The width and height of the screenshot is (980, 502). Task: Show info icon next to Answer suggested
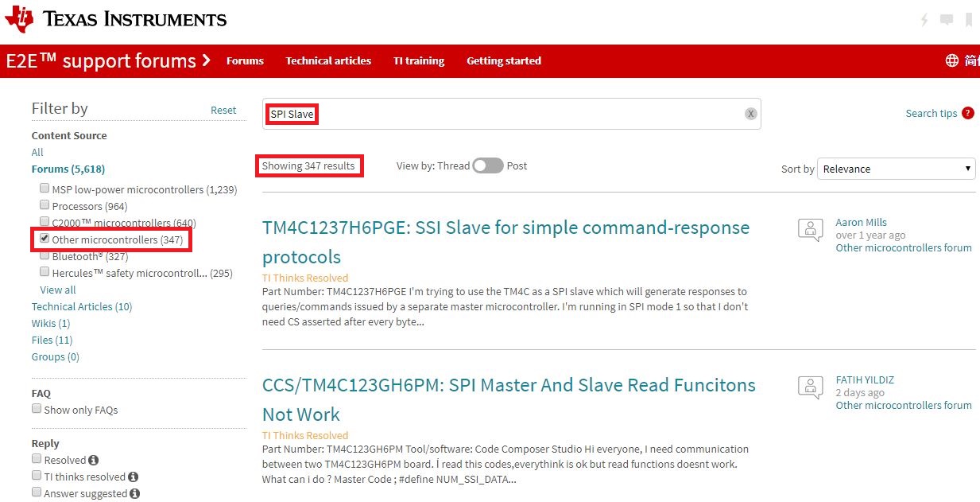135,493
